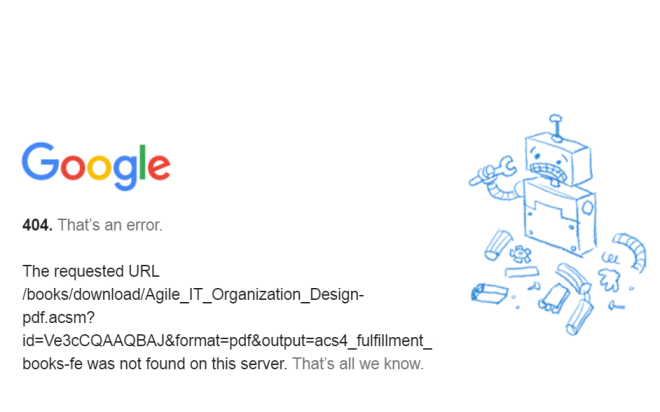Click the detached gear on the floor
Screen dimensions: 660x412
click(520, 254)
